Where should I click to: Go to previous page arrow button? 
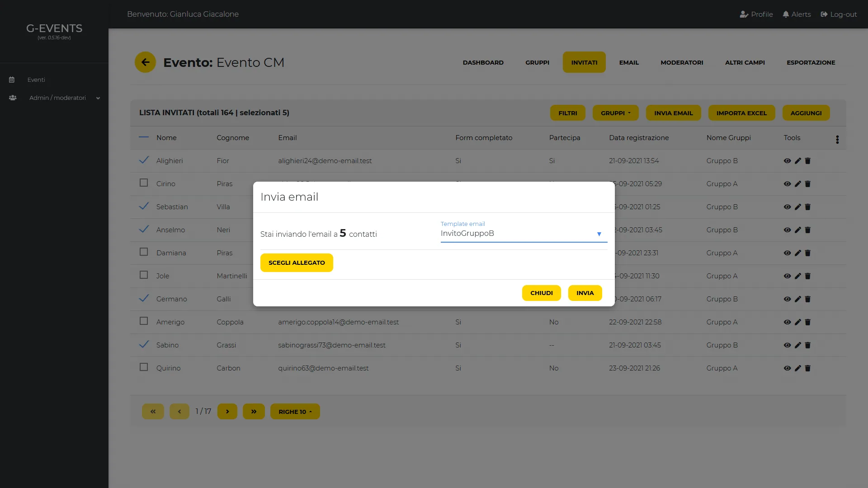pos(179,412)
